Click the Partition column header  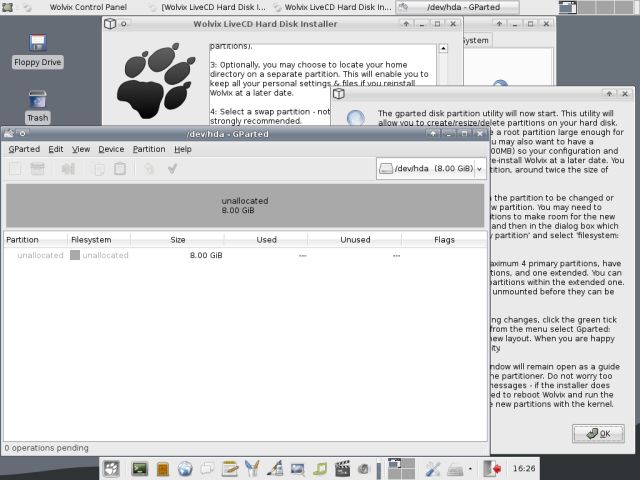(35, 240)
